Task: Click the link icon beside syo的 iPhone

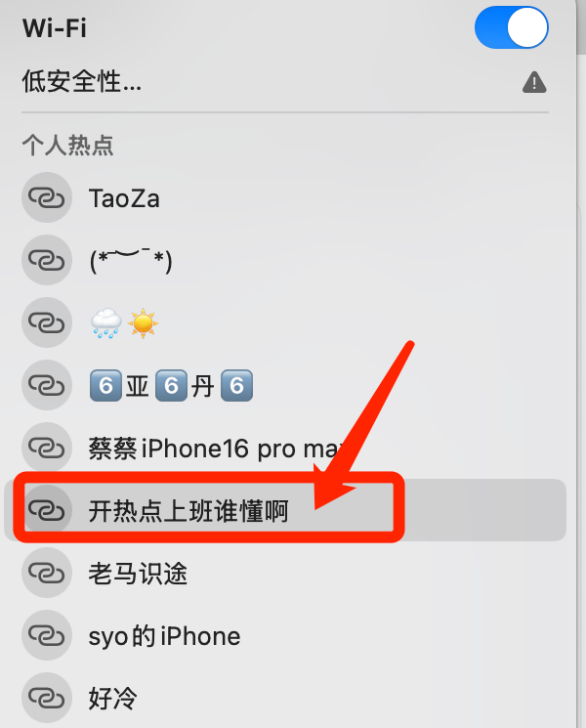Action: coord(47,635)
